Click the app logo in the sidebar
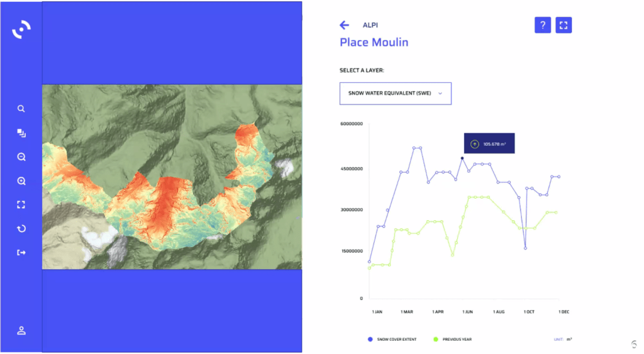Image resolution: width=644 pixels, height=354 pixels. coord(21,30)
